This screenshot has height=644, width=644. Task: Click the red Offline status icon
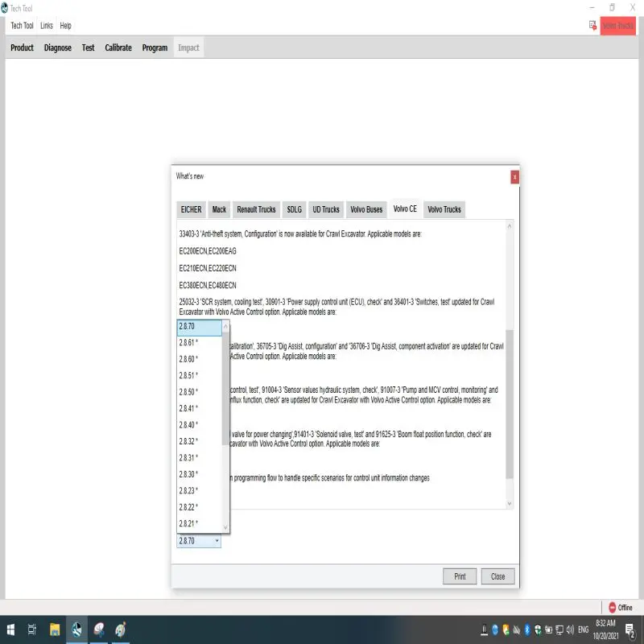point(612,607)
